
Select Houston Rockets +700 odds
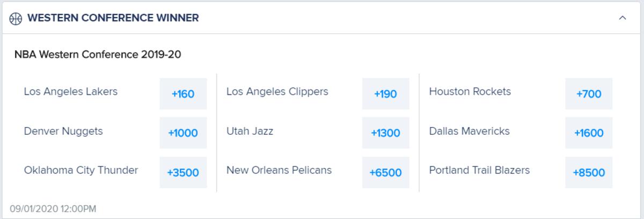coord(589,94)
